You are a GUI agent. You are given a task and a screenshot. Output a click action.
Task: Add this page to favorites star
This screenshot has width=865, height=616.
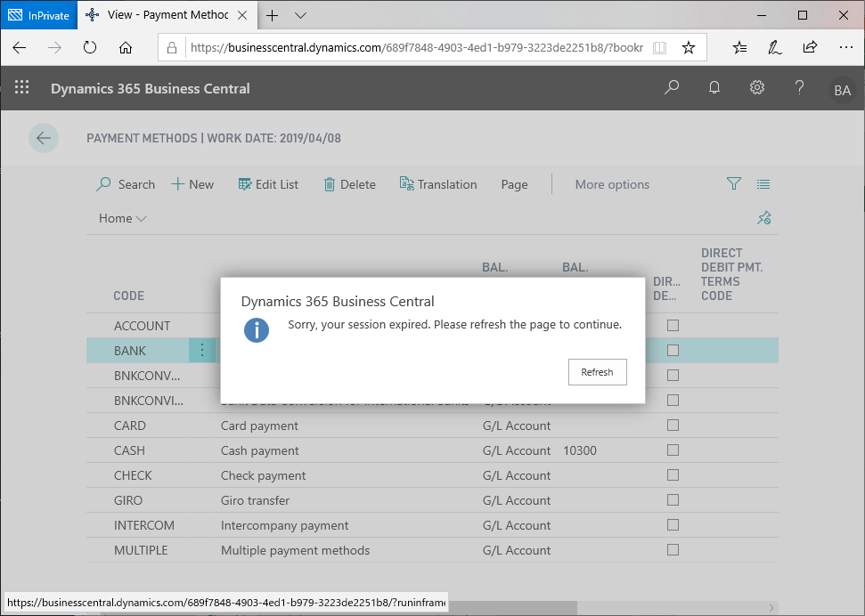[689, 48]
